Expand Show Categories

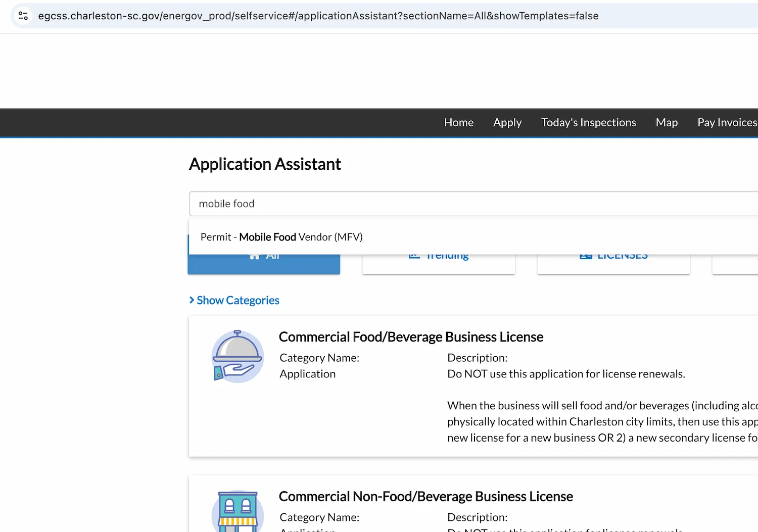238,300
